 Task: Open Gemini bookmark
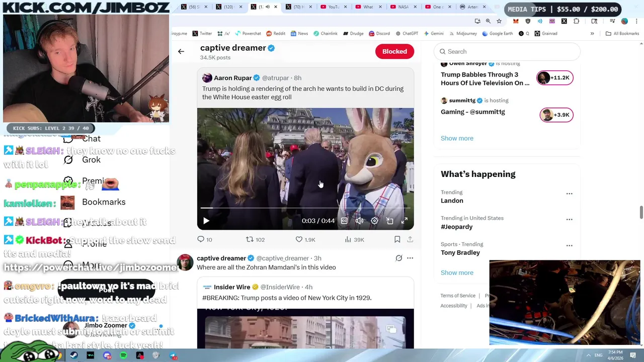[433, 34]
